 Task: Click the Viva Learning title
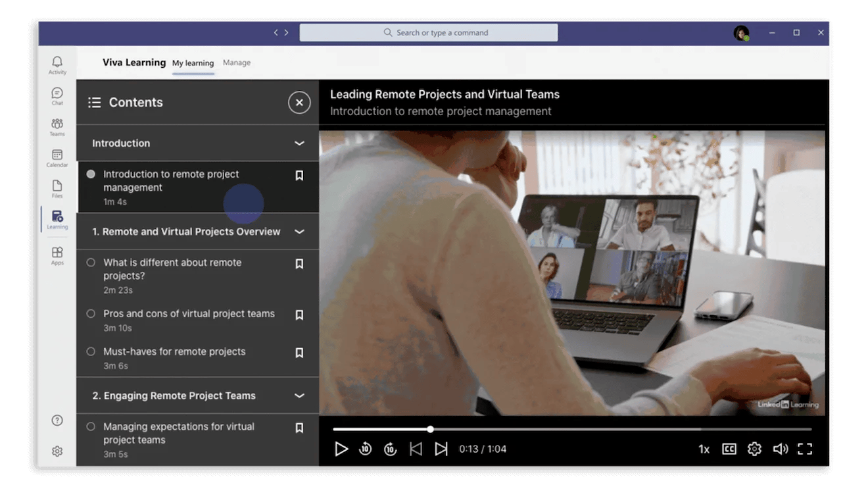(134, 63)
